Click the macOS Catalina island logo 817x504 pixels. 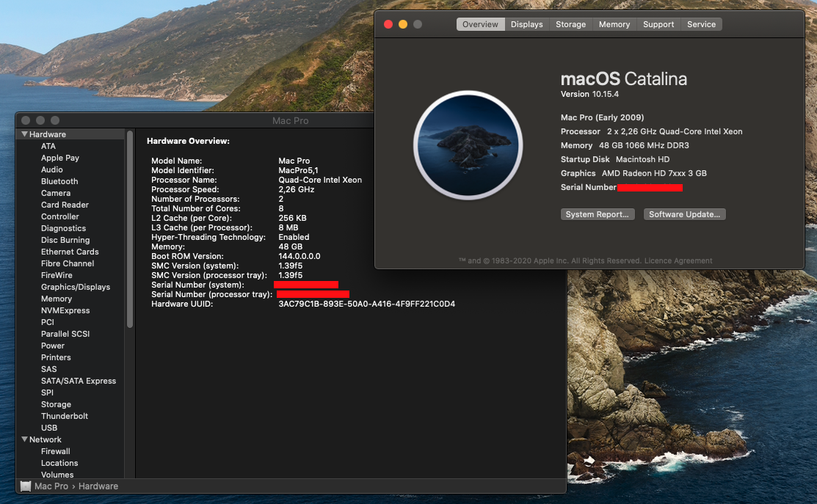pyautogui.click(x=468, y=145)
